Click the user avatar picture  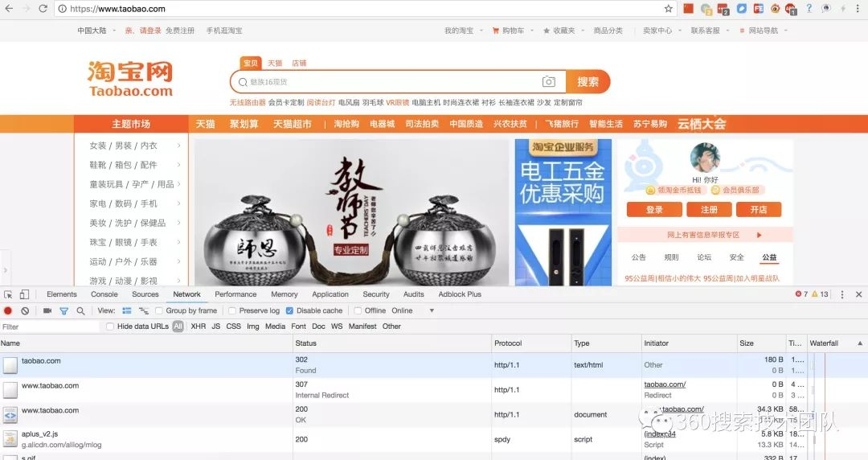[705, 158]
